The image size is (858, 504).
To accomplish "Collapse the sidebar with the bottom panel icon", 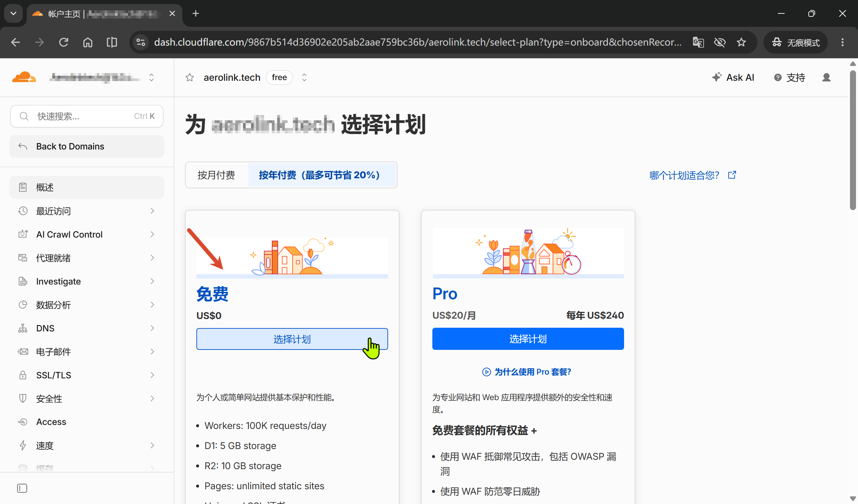I will [22, 488].
